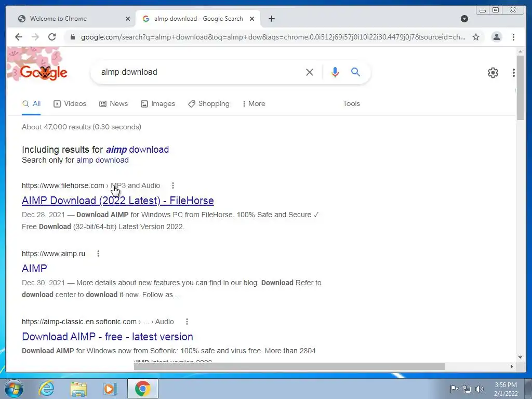Click vertical scrollbar down arrow
Screen dimensions: 532x399
click(x=520, y=357)
